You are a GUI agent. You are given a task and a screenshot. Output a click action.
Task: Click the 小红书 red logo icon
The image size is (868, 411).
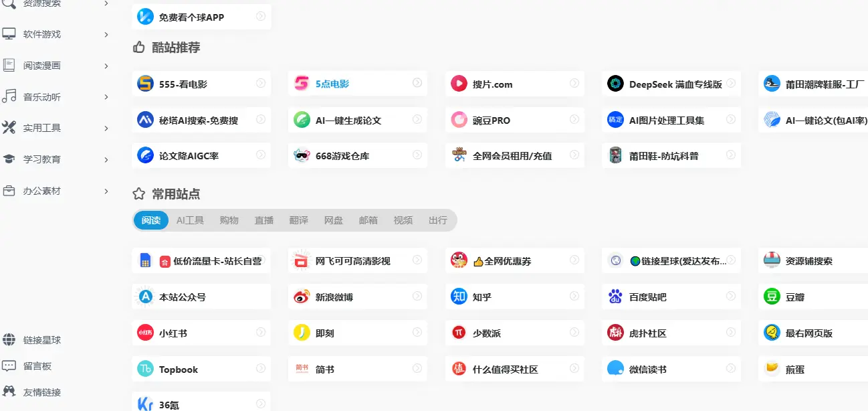coord(145,333)
